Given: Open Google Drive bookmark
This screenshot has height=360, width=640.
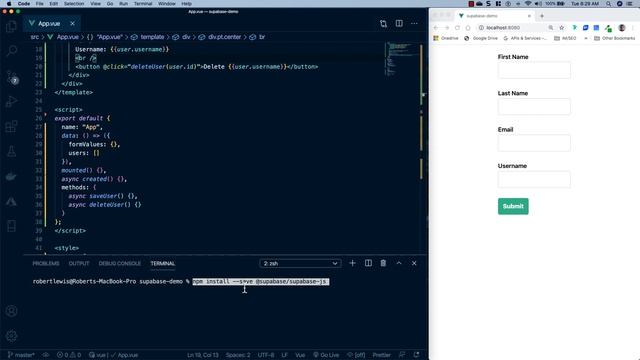Looking at the screenshot, I should tap(481, 38).
